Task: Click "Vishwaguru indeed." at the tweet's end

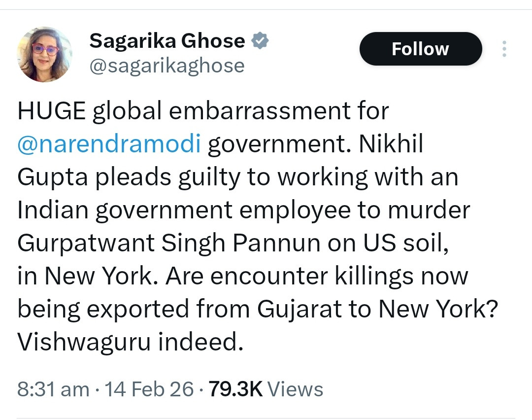Action: [x=131, y=342]
